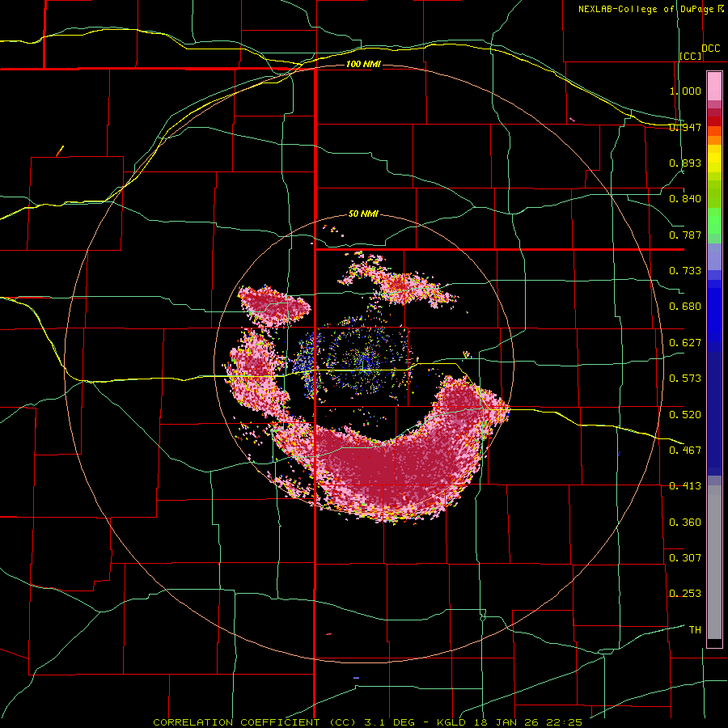This screenshot has height=728, width=728.
Task: Click the 0.467 scale value
Action: coord(685,451)
